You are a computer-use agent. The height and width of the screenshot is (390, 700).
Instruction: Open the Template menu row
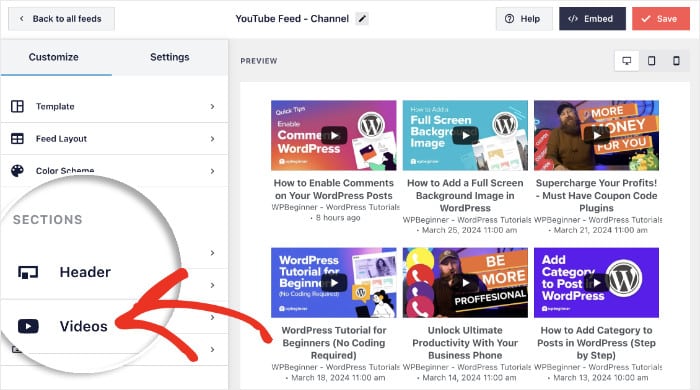click(x=114, y=107)
